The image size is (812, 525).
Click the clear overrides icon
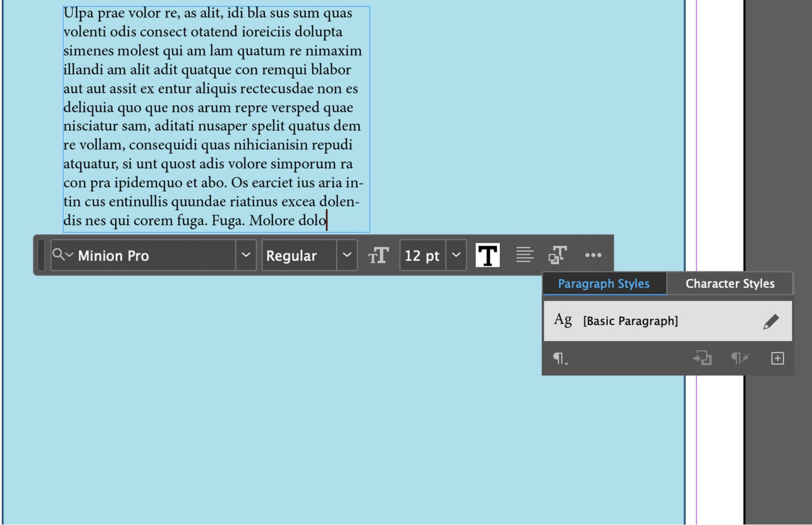(x=740, y=358)
